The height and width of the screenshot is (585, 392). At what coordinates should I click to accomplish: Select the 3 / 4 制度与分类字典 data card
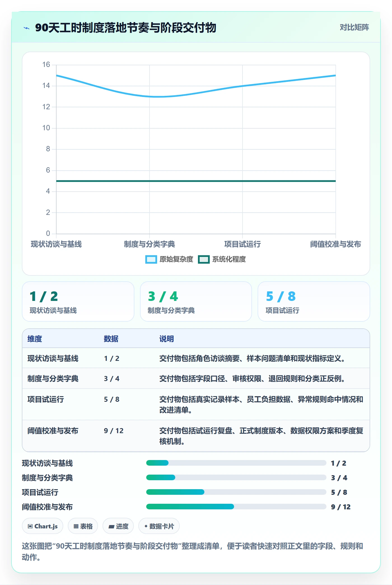(x=196, y=301)
